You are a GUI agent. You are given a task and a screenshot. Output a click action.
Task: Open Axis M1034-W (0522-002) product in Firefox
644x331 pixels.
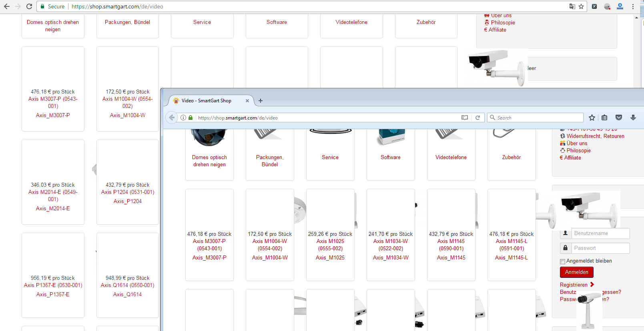click(391, 245)
